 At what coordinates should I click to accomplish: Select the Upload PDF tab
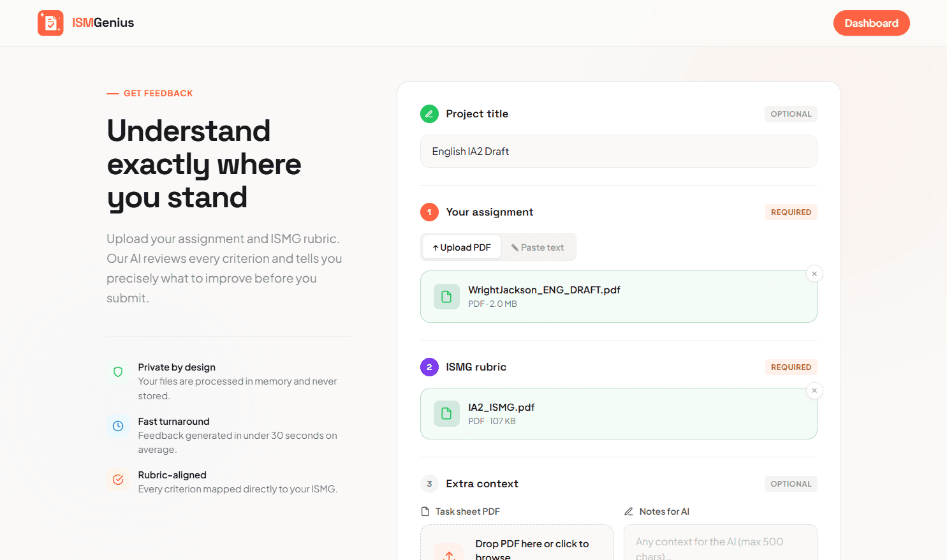(461, 247)
